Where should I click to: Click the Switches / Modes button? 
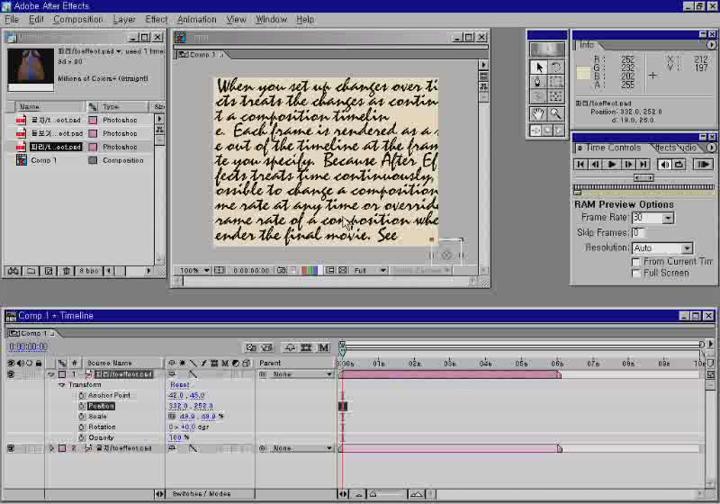point(202,494)
